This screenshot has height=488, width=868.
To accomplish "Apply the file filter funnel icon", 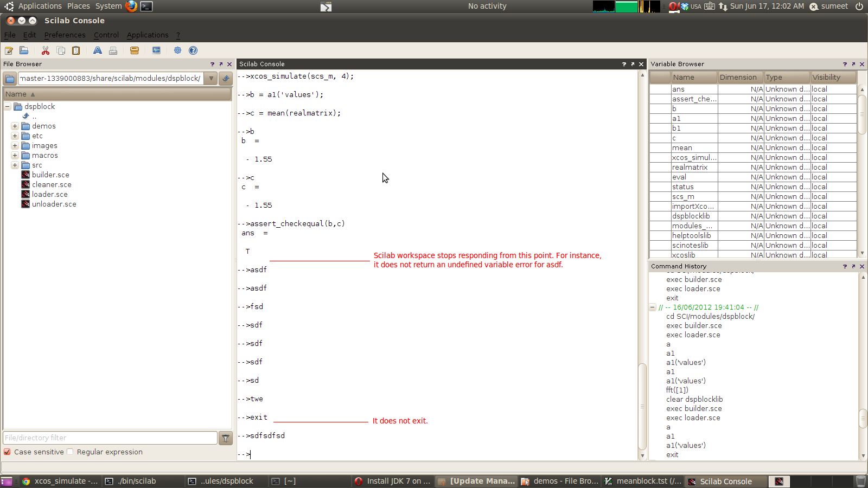I will pos(226,438).
